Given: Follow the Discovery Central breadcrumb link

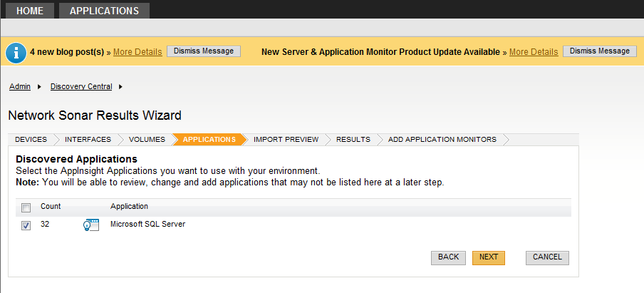Looking at the screenshot, I should (81, 87).
